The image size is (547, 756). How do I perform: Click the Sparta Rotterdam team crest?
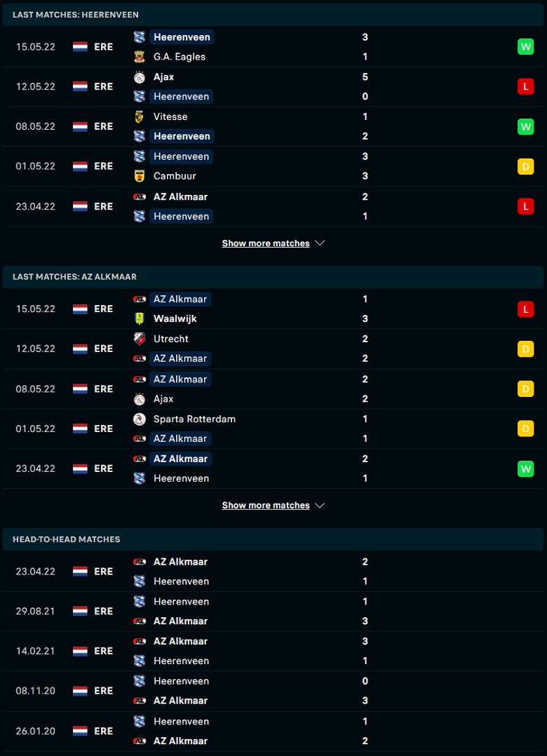pos(140,419)
